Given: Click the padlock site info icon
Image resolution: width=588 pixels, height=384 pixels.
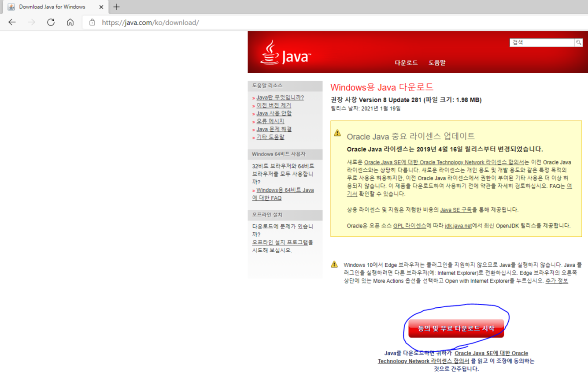Looking at the screenshot, I should pyautogui.click(x=92, y=22).
